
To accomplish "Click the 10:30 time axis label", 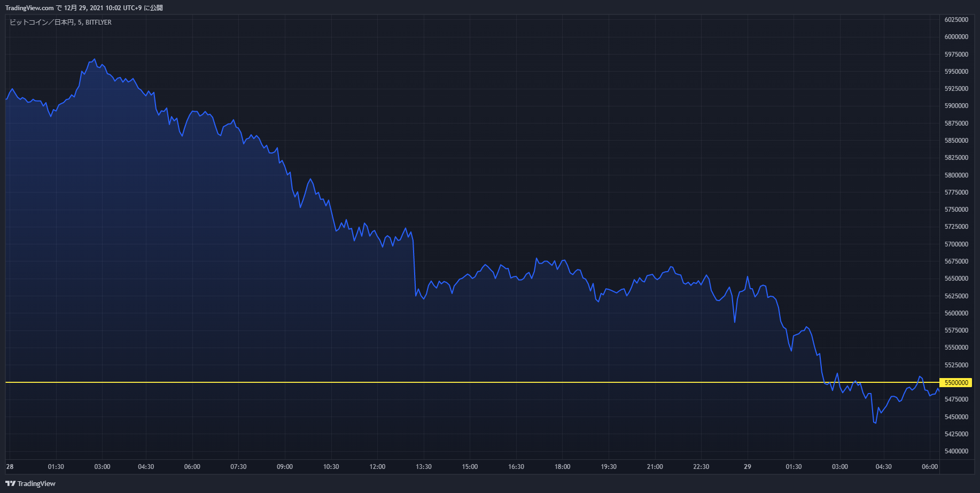I will (331, 467).
